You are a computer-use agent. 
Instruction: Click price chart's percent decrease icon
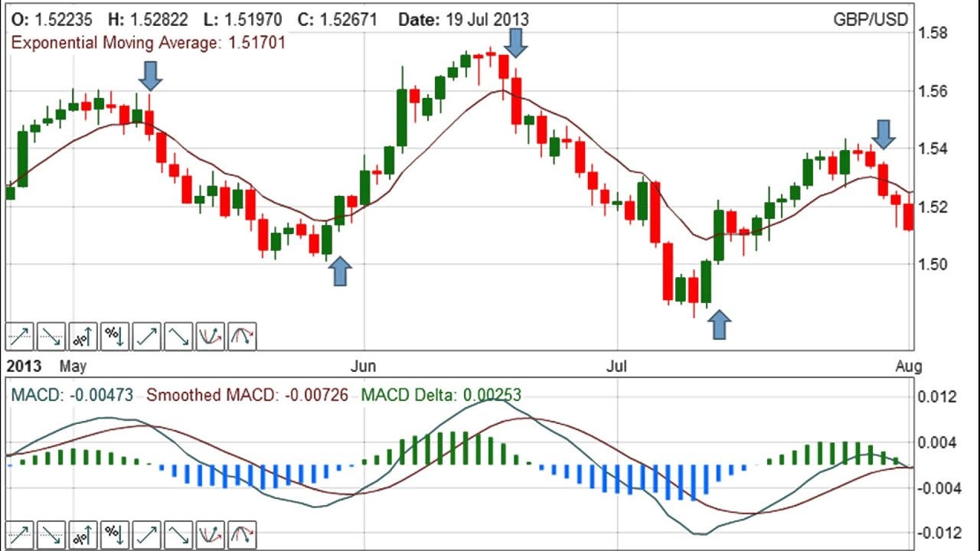(x=115, y=336)
